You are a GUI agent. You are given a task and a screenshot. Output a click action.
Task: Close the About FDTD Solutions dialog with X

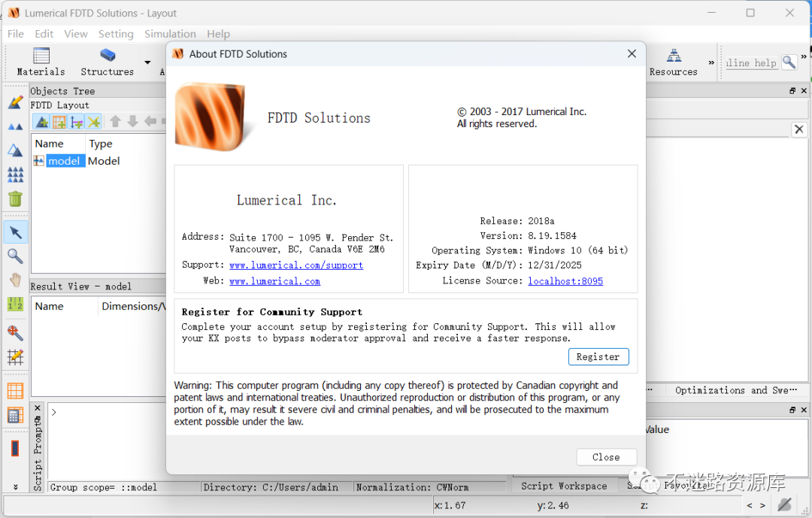pos(632,54)
